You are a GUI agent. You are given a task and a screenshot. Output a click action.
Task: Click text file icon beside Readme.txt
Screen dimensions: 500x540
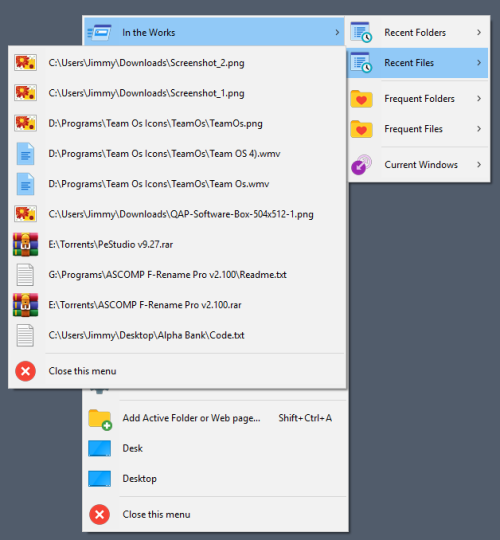coord(25,275)
